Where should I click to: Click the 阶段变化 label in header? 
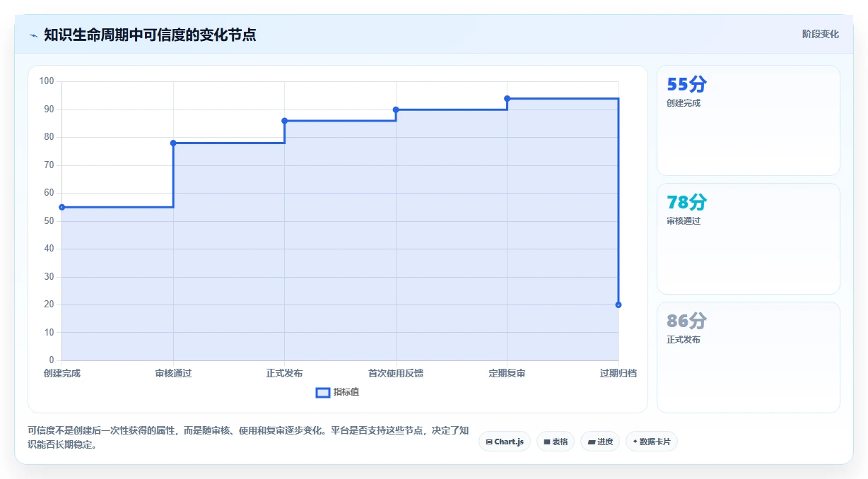pyautogui.click(x=820, y=34)
